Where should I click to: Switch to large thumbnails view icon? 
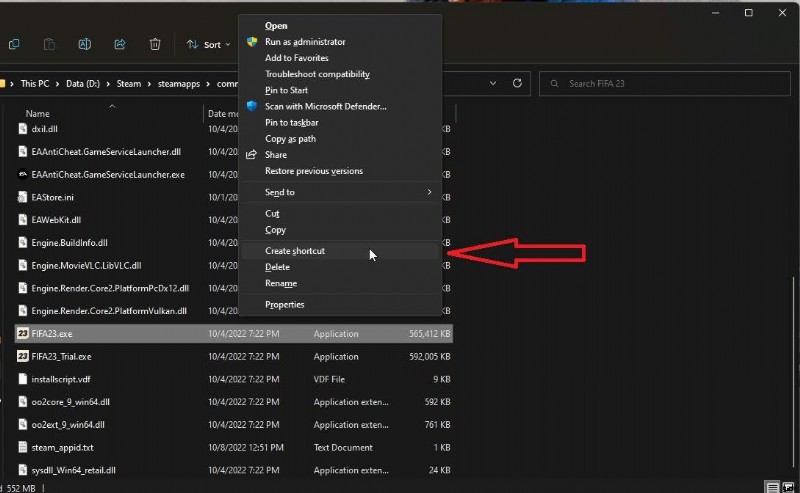coord(790,486)
